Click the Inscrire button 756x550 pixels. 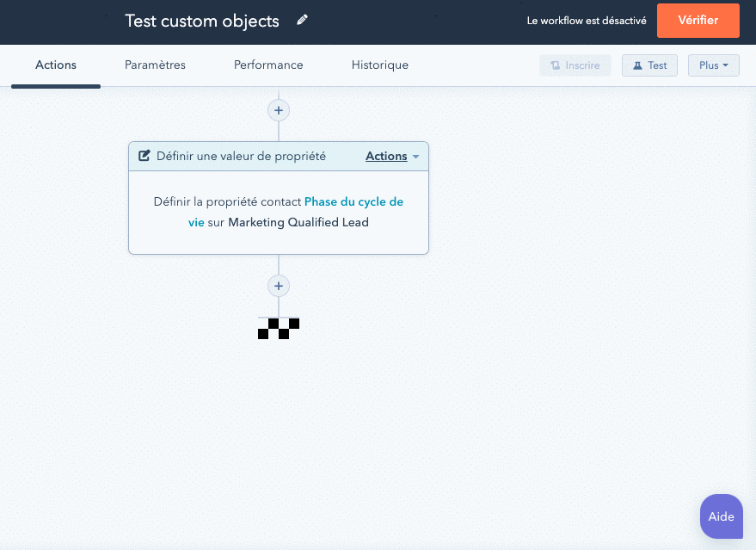[x=575, y=65]
